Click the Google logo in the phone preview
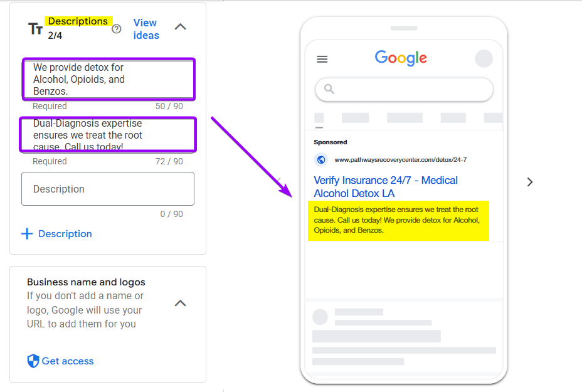This screenshot has width=582, height=392. pos(401,58)
